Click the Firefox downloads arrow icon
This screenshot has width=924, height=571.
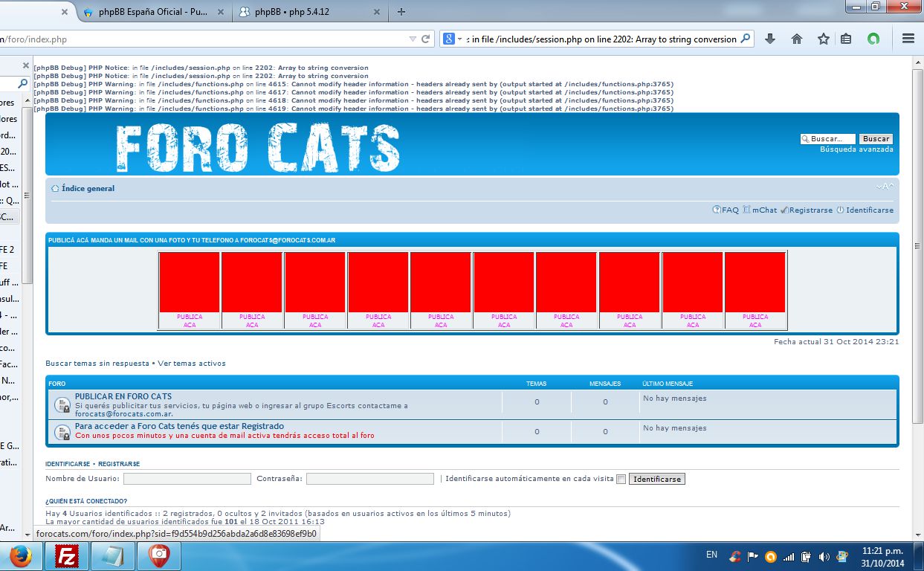tap(770, 39)
